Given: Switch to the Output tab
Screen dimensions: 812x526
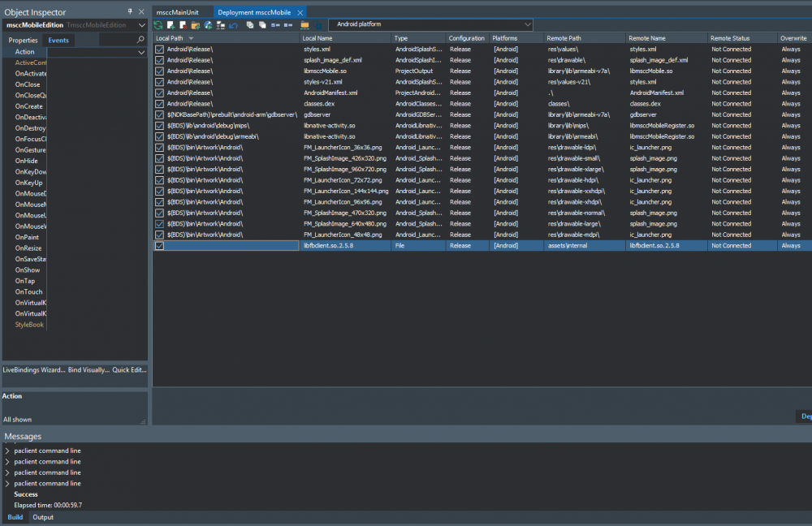Looking at the screenshot, I should pyautogui.click(x=43, y=517).
